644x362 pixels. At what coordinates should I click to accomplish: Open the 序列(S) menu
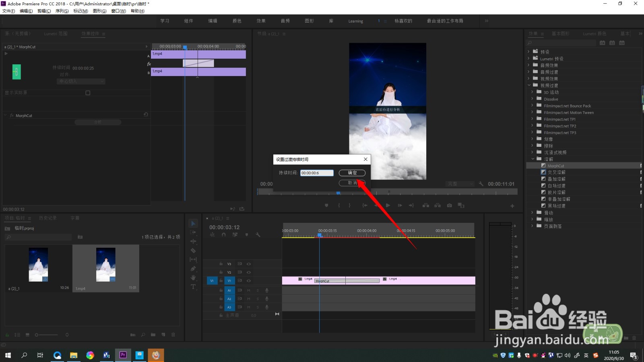click(62, 11)
